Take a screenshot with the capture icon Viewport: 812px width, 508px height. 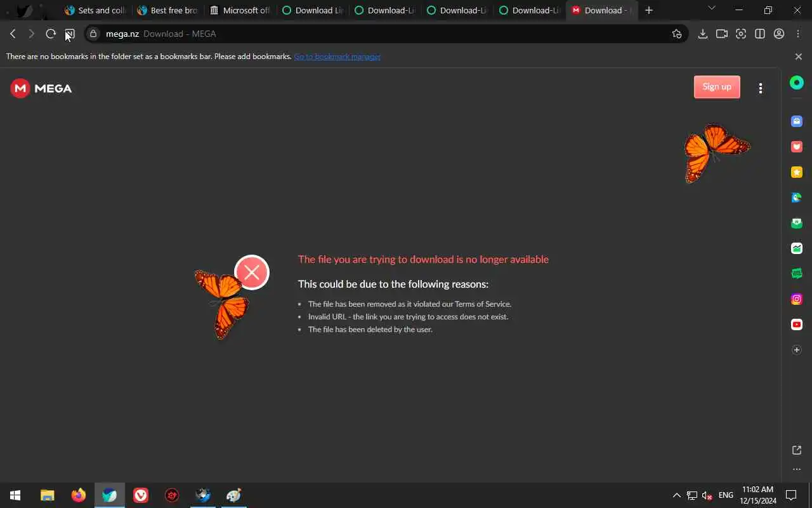point(741,34)
